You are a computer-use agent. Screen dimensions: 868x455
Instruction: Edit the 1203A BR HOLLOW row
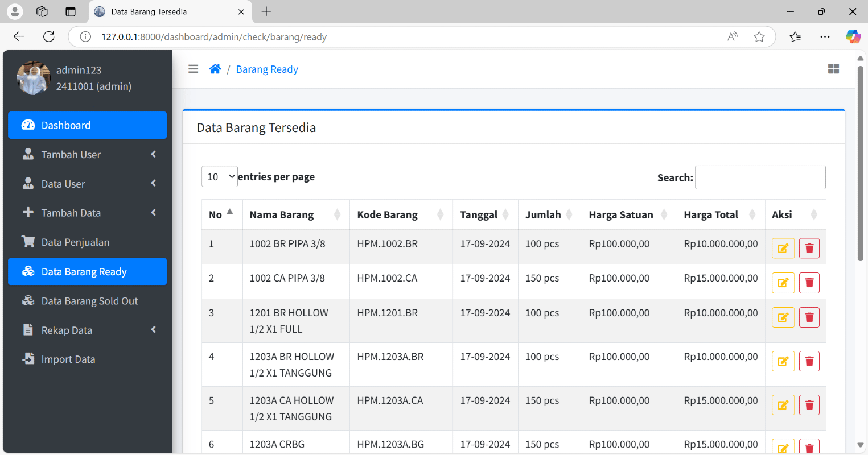coord(783,361)
